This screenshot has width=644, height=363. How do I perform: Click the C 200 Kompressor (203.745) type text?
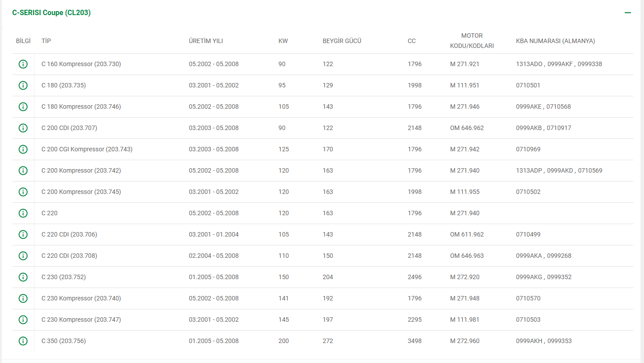point(81,192)
